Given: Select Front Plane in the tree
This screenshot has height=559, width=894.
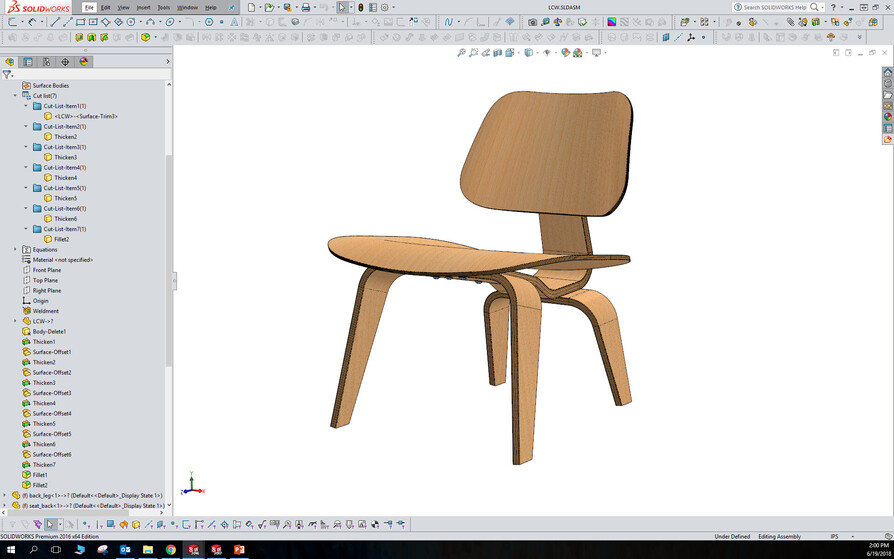Looking at the screenshot, I should click(x=47, y=270).
